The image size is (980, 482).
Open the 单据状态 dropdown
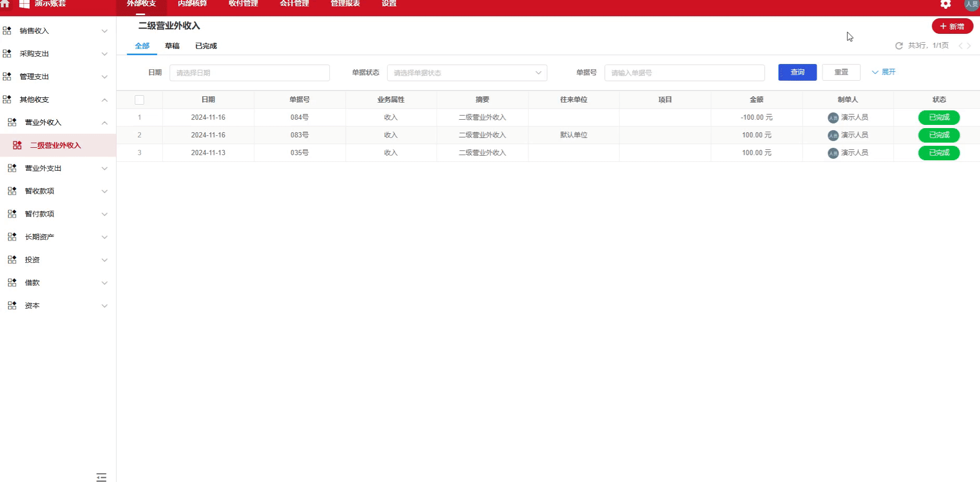(x=467, y=73)
